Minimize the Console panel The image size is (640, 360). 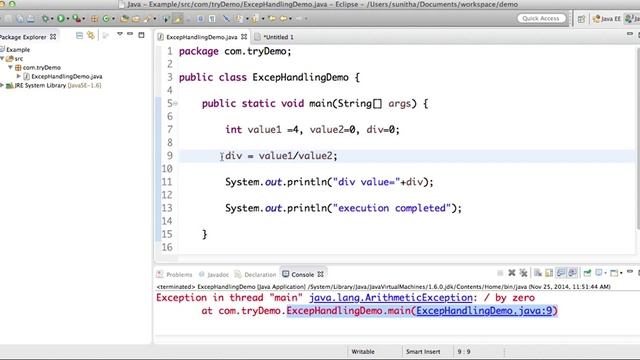tap(630, 271)
